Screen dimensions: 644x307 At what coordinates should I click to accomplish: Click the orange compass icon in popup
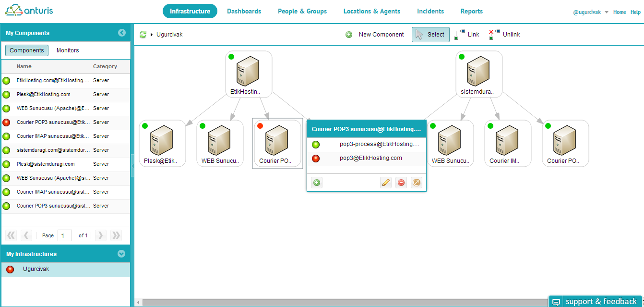[417, 183]
